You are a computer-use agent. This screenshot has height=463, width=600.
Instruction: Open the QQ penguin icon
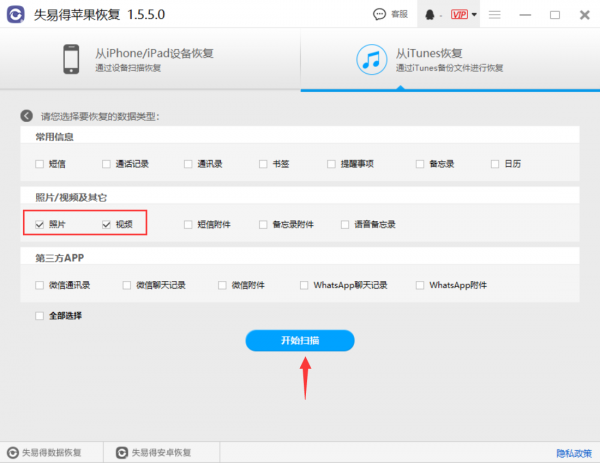[x=430, y=15]
